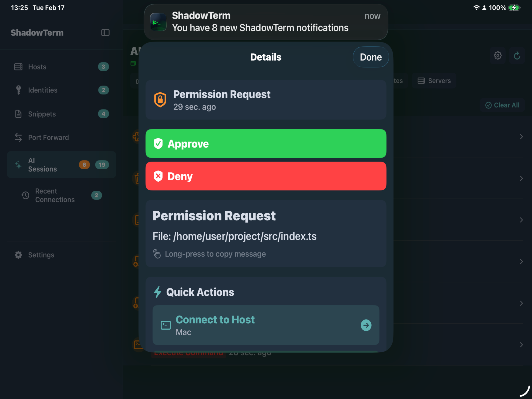Tap the Identities key icon
Image resolution: width=532 pixels, height=399 pixels.
pos(18,90)
